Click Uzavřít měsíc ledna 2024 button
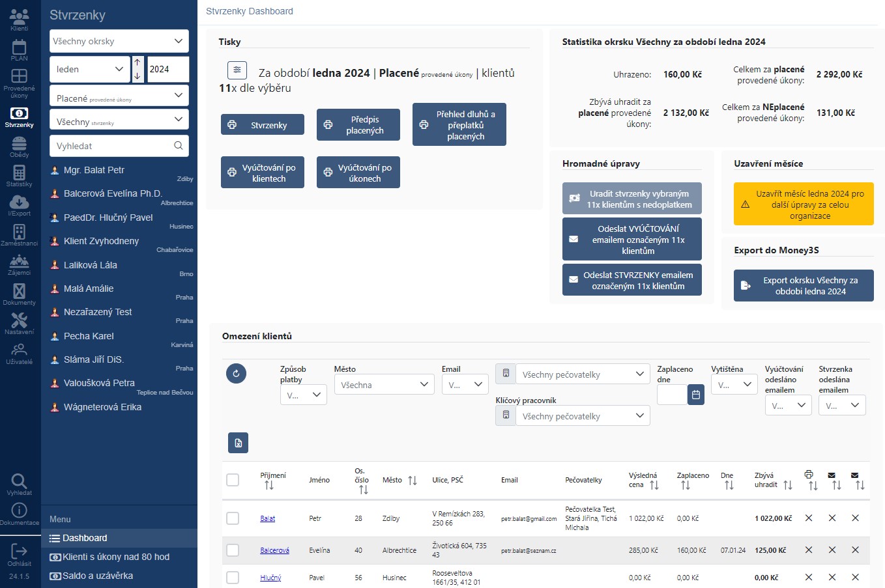The image size is (885, 588). [804, 204]
